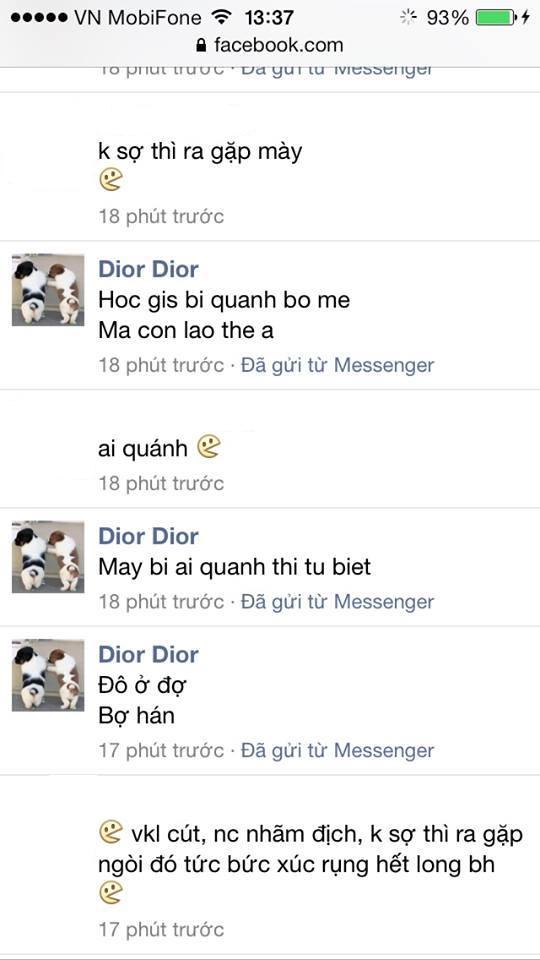Tap "Đã gửi từ Messenger" under "Ma con lao"
Image resolution: width=540 pixels, height=960 pixels.
(337, 366)
